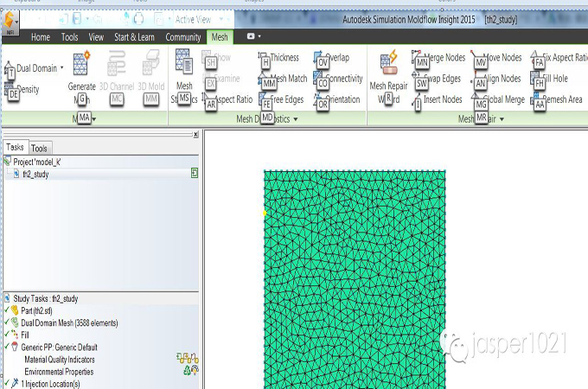Screen dimensions: 588x389
Task: Click the print icon in quick access toolbar
Action: [138, 19]
